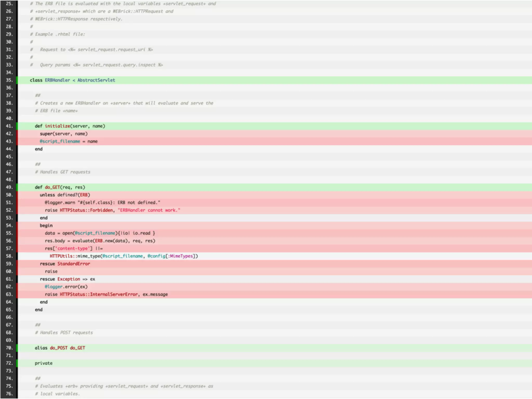This screenshot has width=532, height=399.
Task: Click the AbstractServlet superclass name
Action: [x=96, y=80]
